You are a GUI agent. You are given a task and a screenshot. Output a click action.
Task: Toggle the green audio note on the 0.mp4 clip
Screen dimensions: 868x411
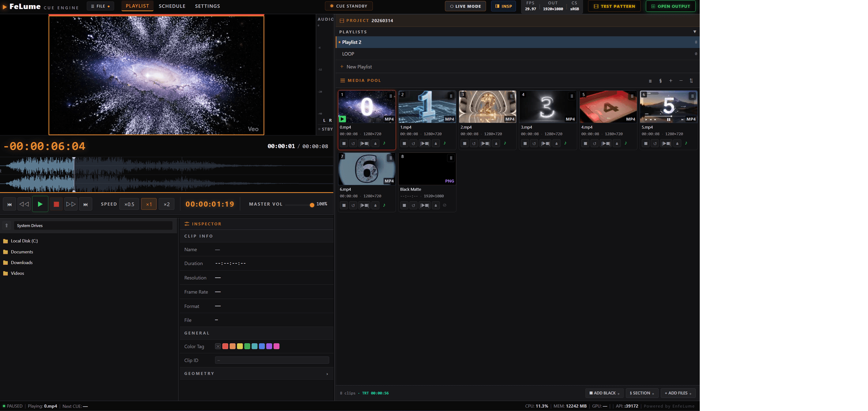click(385, 143)
